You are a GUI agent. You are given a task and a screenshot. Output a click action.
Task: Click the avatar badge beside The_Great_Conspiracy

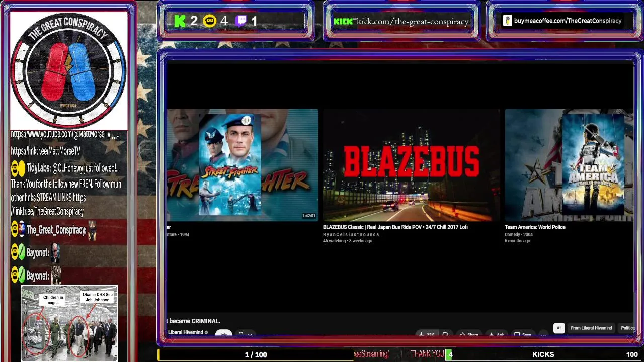pyautogui.click(x=22, y=230)
